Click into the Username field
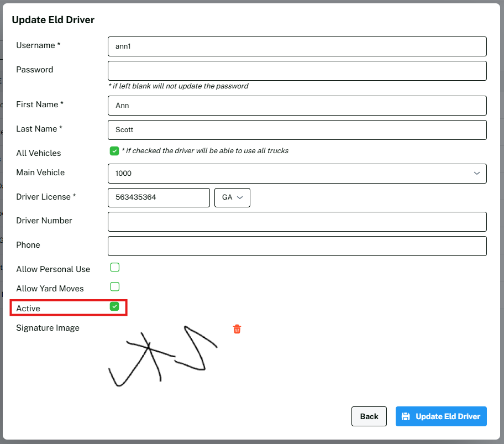Image resolution: width=504 pixels, height=444 pixels. click(297, 46)
